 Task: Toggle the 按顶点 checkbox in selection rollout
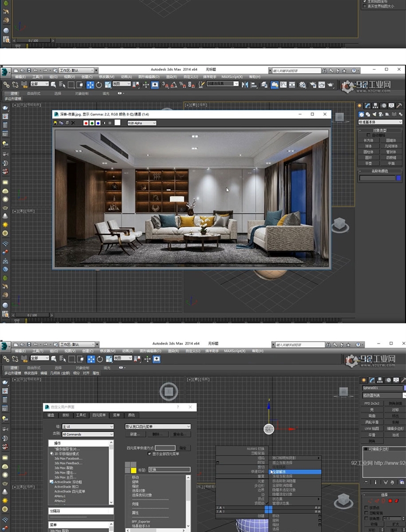coord(366,508)
